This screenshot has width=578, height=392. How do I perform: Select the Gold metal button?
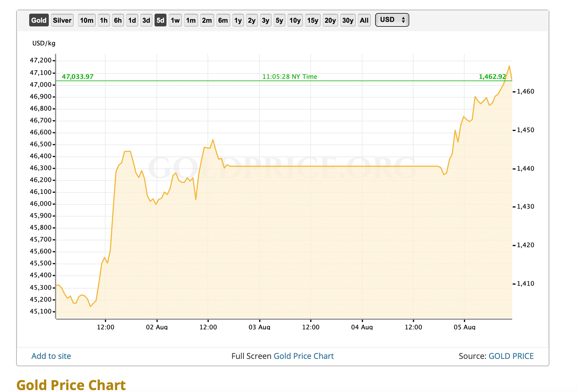(x=39, y=20)
